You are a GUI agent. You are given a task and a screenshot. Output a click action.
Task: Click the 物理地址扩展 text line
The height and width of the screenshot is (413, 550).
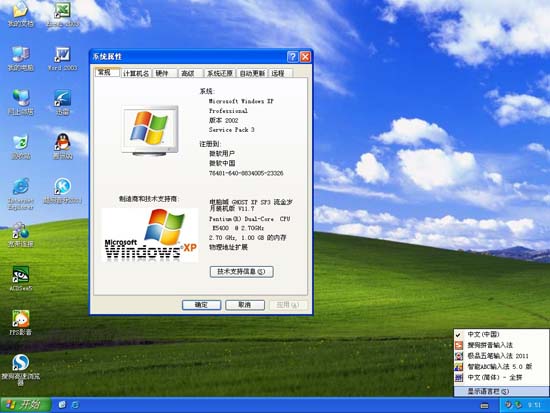tap(228, 247)
